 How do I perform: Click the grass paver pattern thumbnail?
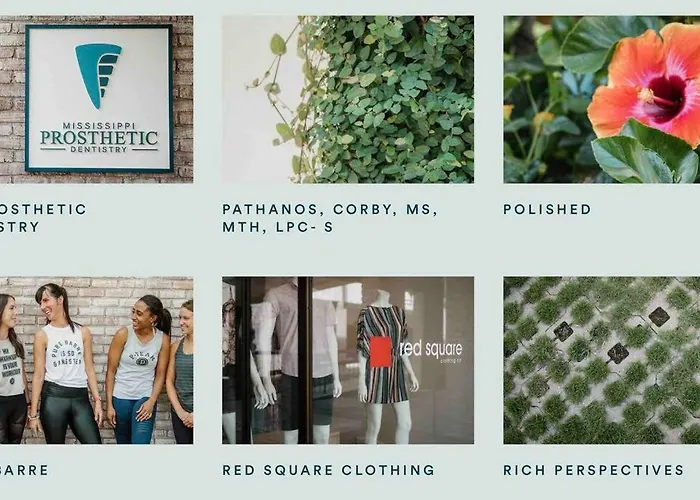coord(601,360)
